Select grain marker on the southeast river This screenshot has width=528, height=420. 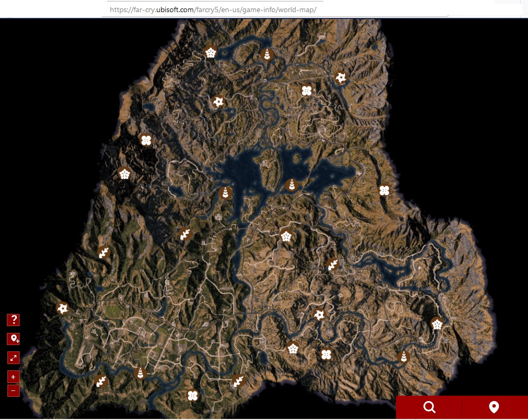coord(403,357)
